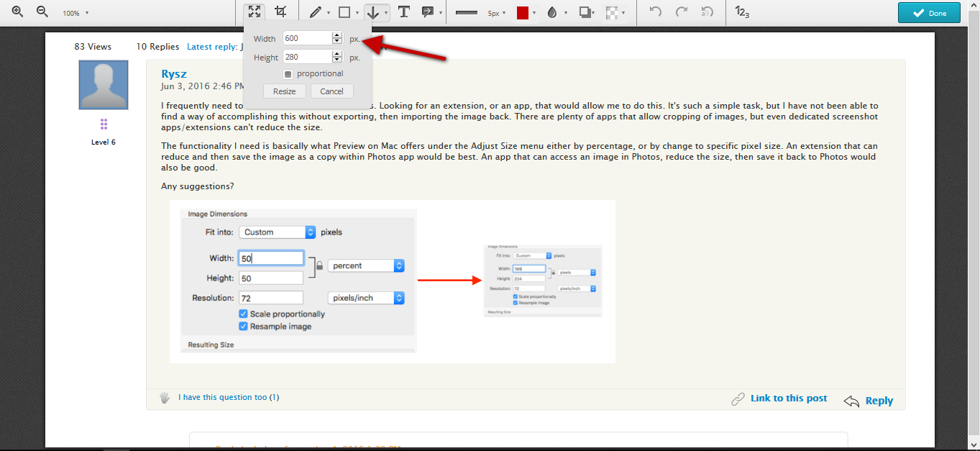Screen dimensions: 980x451
Task: Click the Resize button in the popup
Action: pos(285,91)
